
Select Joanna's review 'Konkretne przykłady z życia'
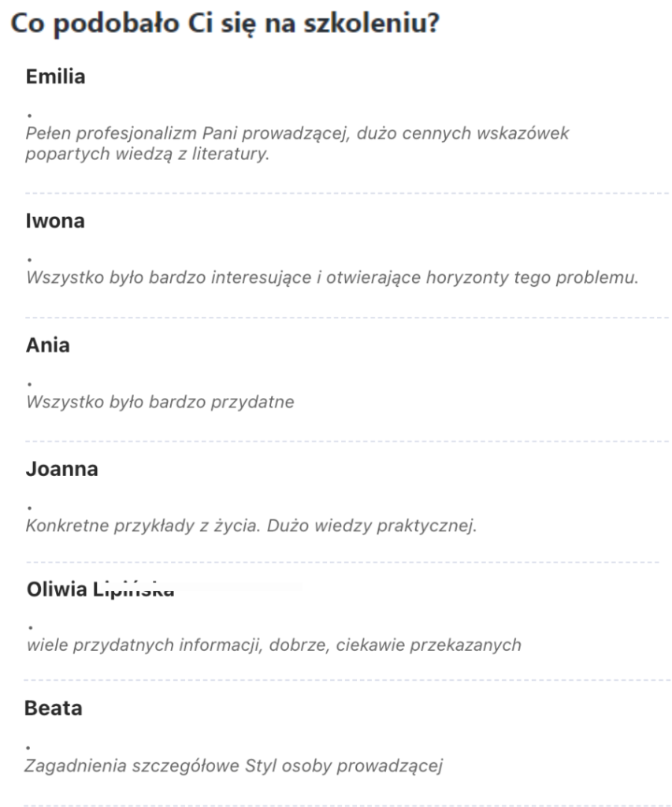point(251,526)
